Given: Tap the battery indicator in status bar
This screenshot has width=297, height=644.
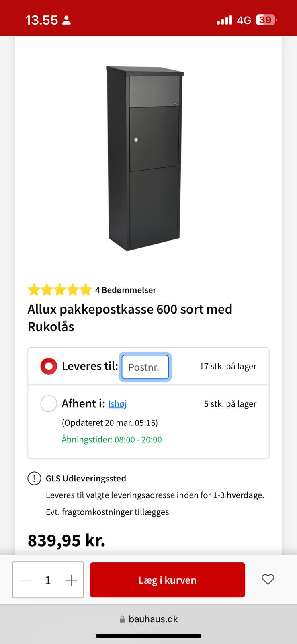Looking at the screenshot, I should [x=266, y=20].
